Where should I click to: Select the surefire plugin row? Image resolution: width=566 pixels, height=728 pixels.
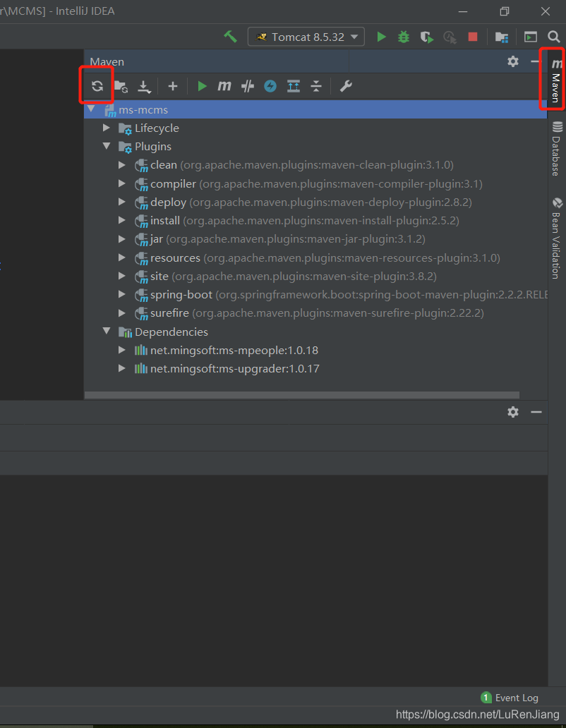tap(315, 313)
